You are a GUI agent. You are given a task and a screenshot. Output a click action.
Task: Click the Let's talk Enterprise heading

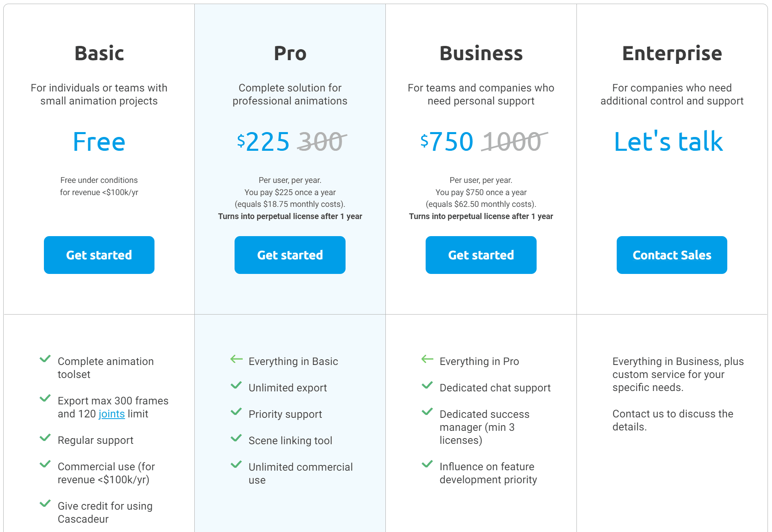pyautogui.click(x=668, y=142)
